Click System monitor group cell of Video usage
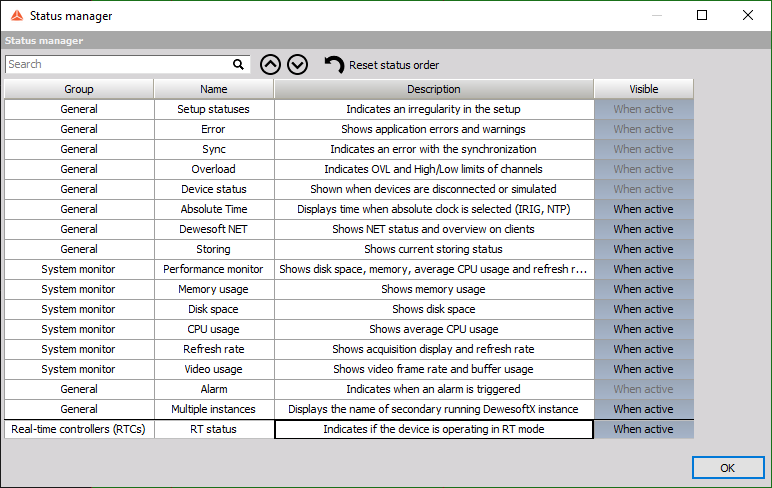This screenshot has height=488, width=772. [79, 369]
